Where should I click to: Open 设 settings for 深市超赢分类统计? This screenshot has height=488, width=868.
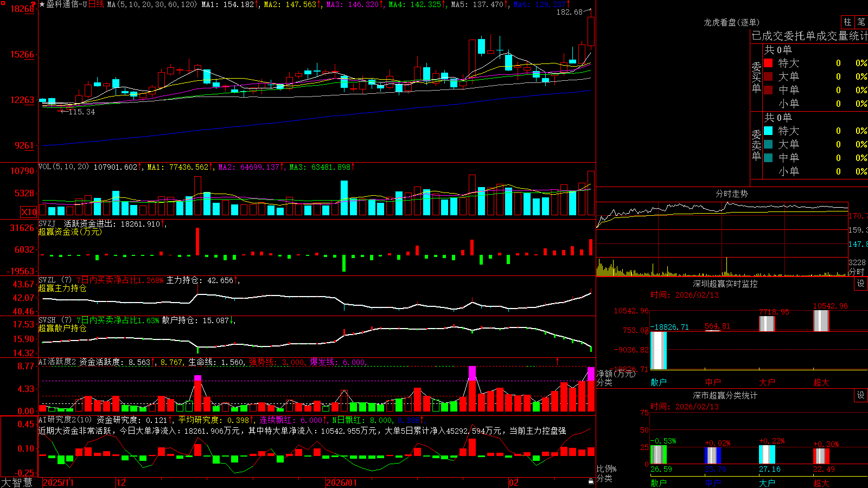861,395
